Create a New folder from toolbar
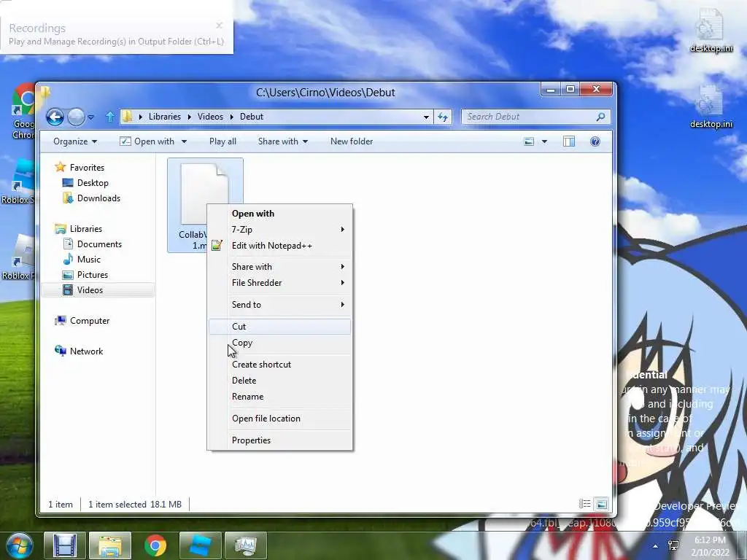This screenshot has height=560, width=747. click(x=352, y=141)
